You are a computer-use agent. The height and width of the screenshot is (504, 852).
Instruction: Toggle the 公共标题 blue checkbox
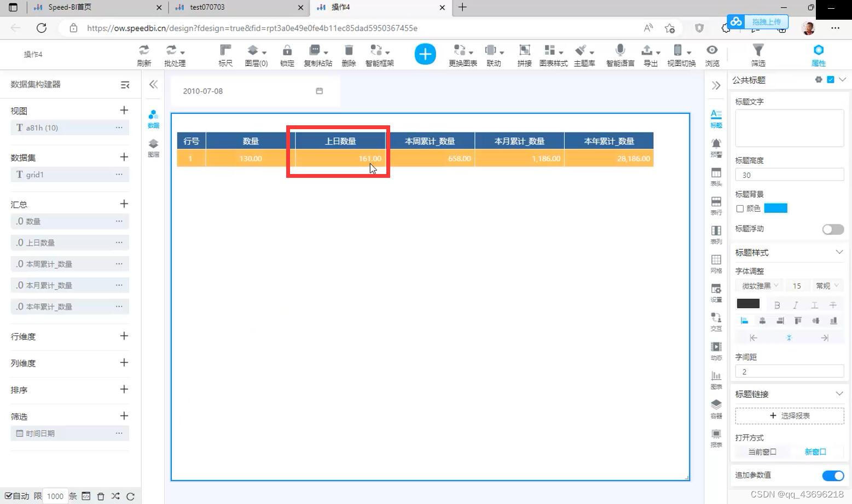831,80
